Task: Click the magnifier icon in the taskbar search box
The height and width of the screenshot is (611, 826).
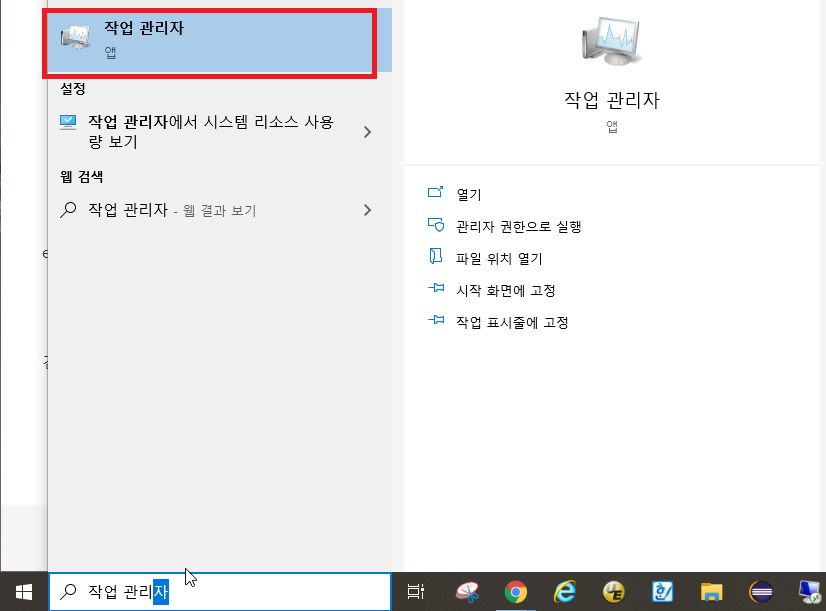Action: (68, 592)
